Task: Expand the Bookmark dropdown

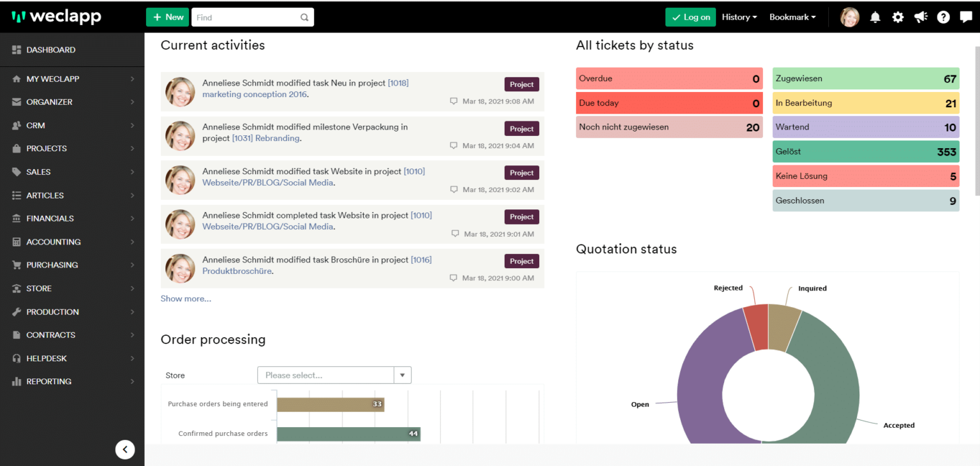Action: point(792,17)
